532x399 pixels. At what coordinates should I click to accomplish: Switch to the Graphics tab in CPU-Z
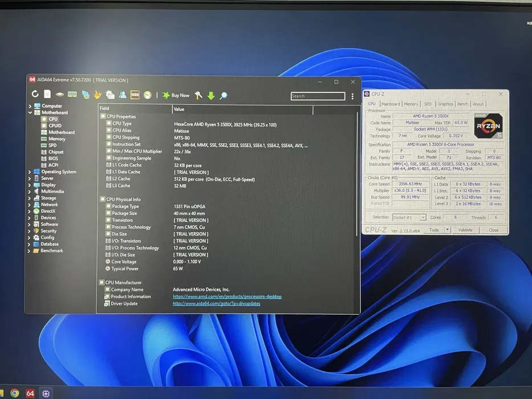445,104
